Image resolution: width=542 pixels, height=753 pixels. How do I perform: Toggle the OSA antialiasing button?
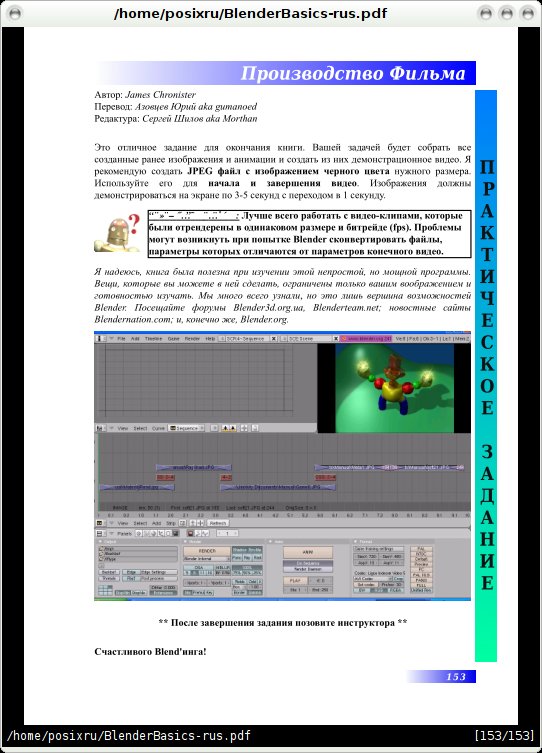point(199,568)
